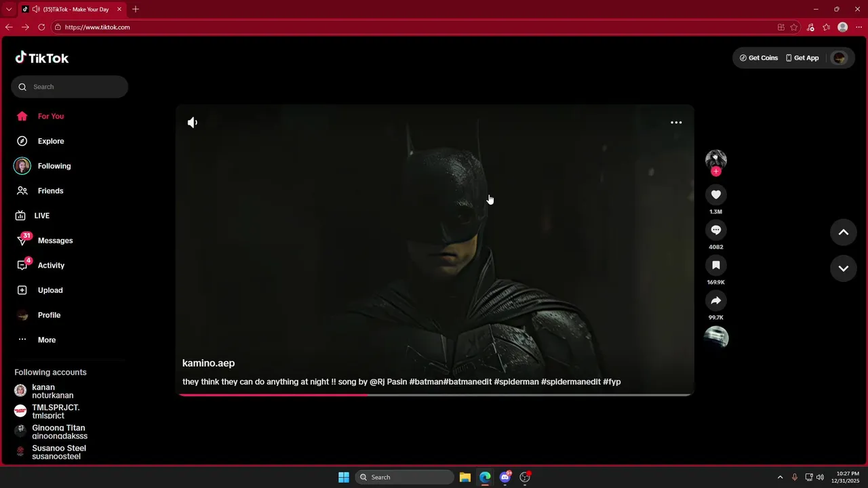Viewport: 868px width, 488px height.
Task: Click the TikTok search box
Action: 69,87
